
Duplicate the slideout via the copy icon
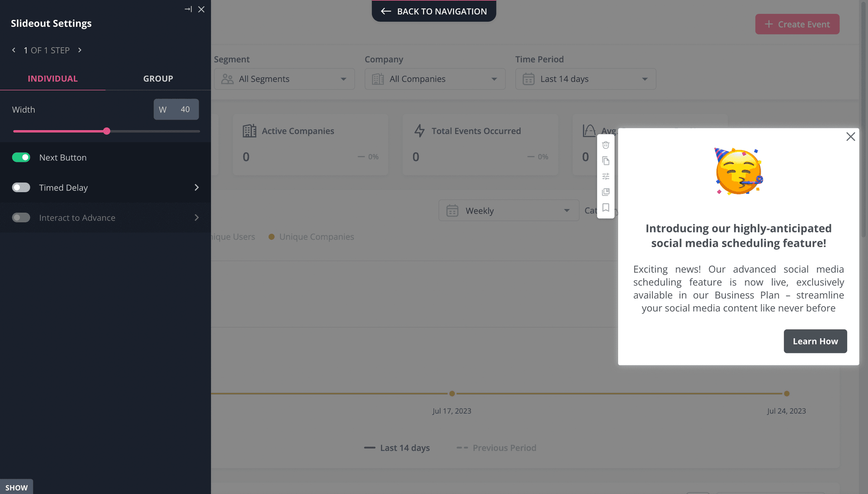coord(605,160)
